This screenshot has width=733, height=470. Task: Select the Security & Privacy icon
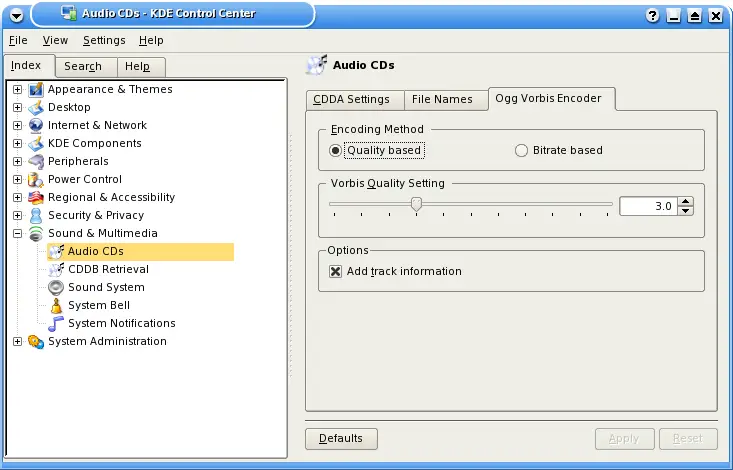[36, 215]
